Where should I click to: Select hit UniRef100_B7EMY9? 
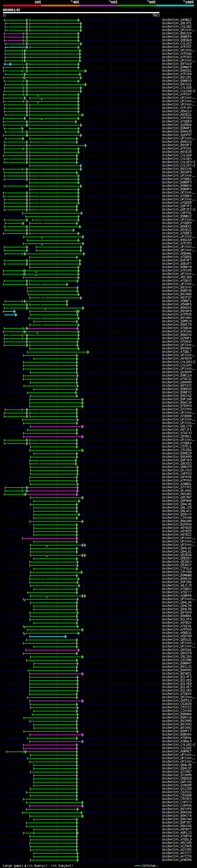coord(177,406)
